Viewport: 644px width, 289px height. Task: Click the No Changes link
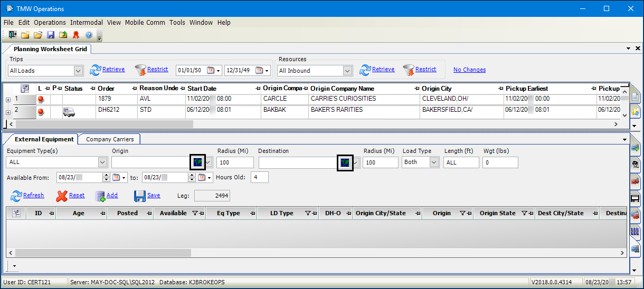tap(469, 70)
